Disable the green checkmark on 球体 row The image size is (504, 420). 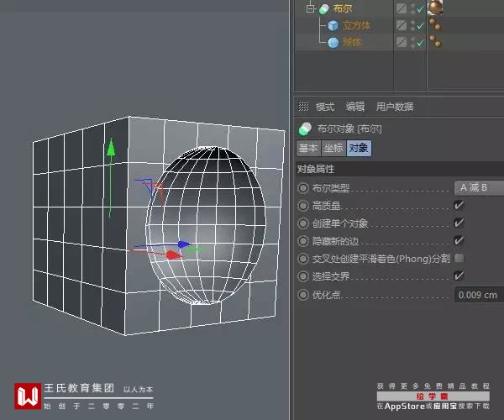pos(420,43)
